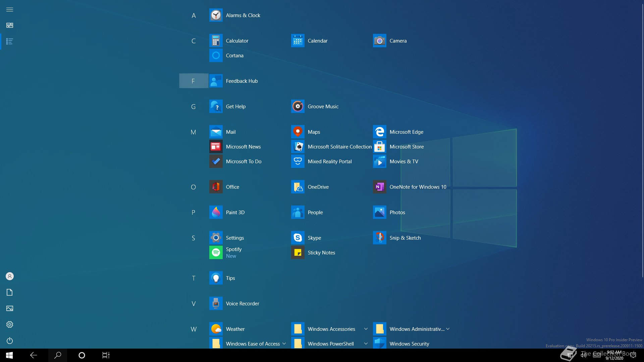Open the Power options button
644x362 pixels.
tap(10, 341)
